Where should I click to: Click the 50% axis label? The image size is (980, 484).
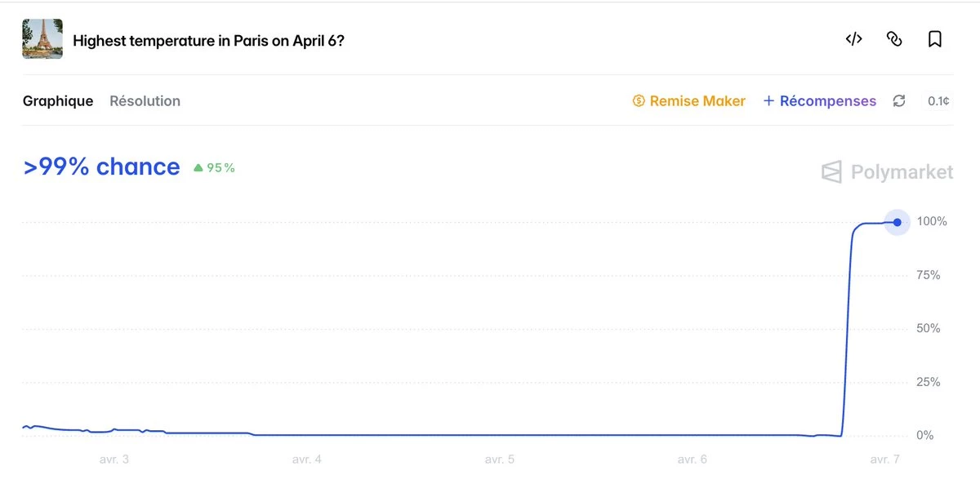pos(928,329)
